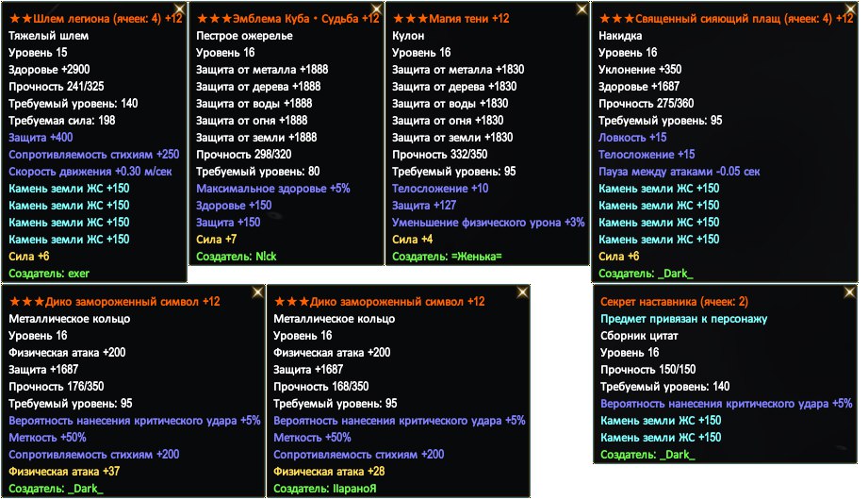Close the Шлем легиона tooltip
Screen dimensions: 868x500
point(178,9)
